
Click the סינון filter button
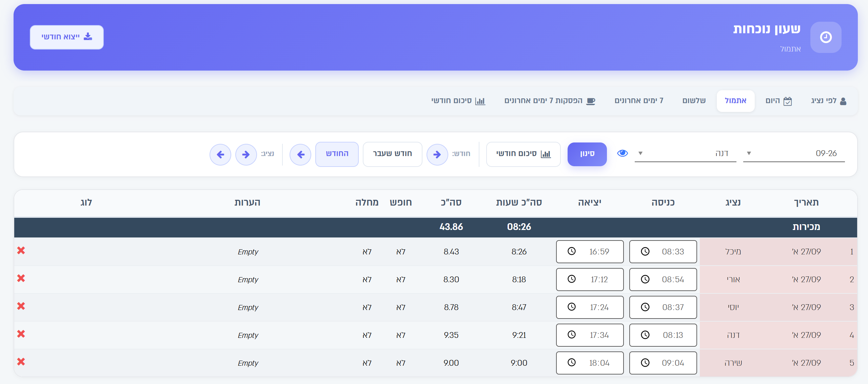point(587,154)
